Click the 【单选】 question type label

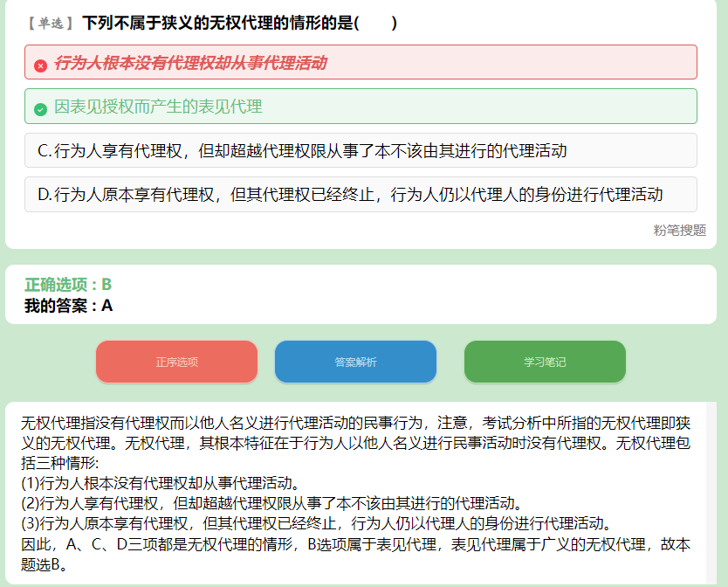(x=51, y=24)
